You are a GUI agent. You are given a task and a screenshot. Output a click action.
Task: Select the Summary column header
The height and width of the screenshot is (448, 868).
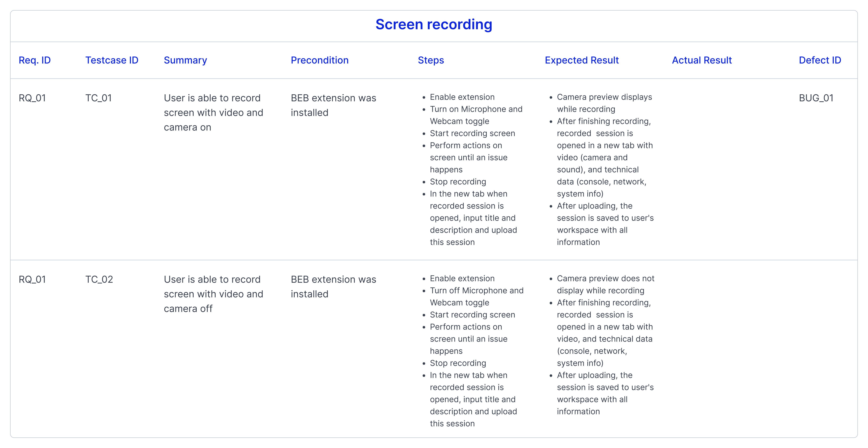pyautogui.click(x=185, y=60)
